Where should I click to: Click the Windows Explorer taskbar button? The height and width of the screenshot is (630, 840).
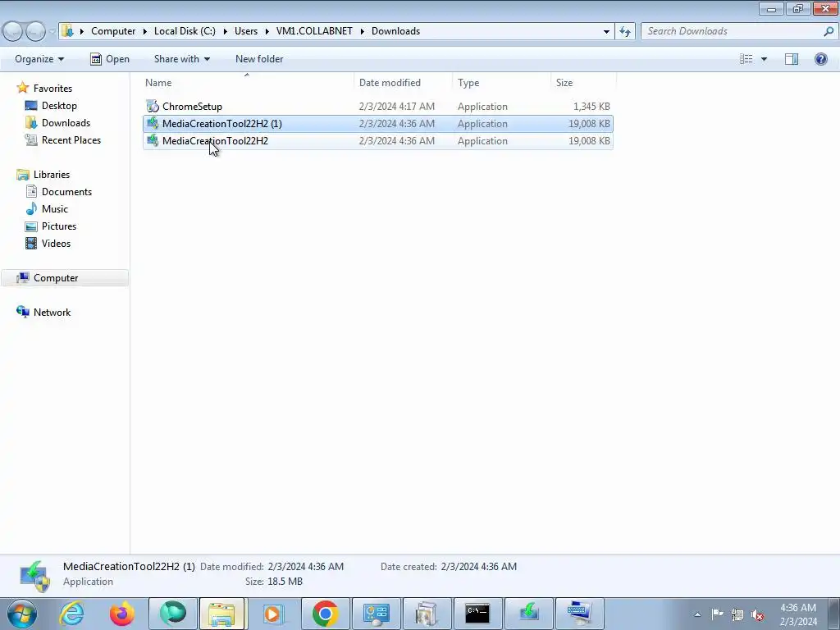point(221,614)
